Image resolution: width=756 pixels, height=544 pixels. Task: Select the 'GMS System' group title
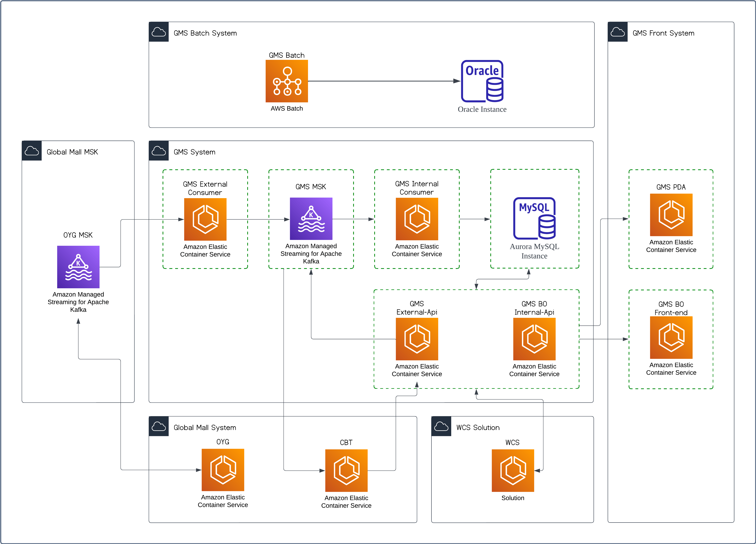(195, 152)
